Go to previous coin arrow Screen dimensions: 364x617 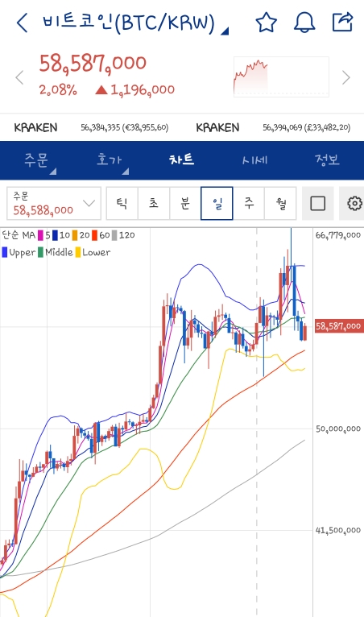click(19, 77)
